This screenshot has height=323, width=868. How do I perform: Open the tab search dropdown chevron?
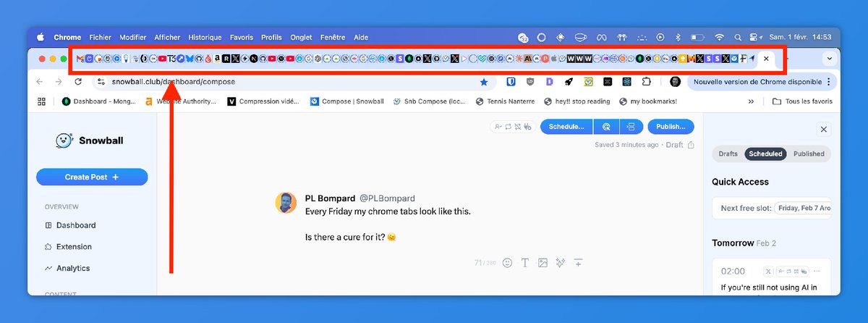click(x=828, y=58)
